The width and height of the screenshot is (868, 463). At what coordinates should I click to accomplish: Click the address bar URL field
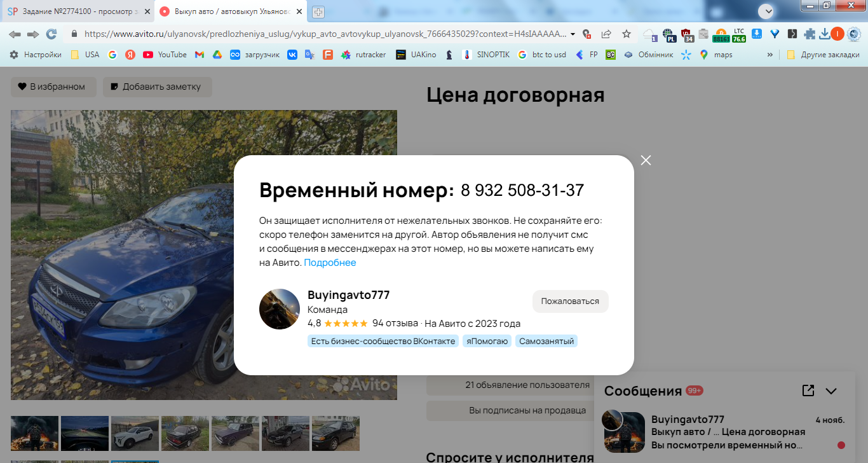[x=324, y=34]
